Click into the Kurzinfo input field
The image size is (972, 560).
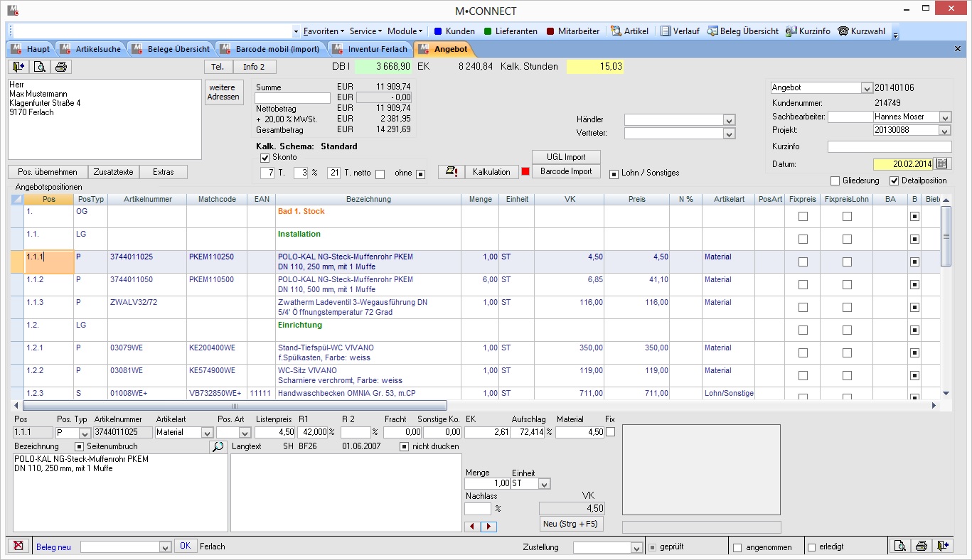coord(889,146)
